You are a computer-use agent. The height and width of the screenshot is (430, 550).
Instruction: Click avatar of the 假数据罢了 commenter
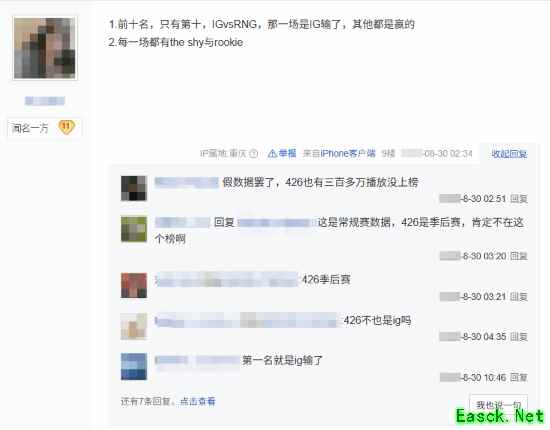(x=134, y=188)
